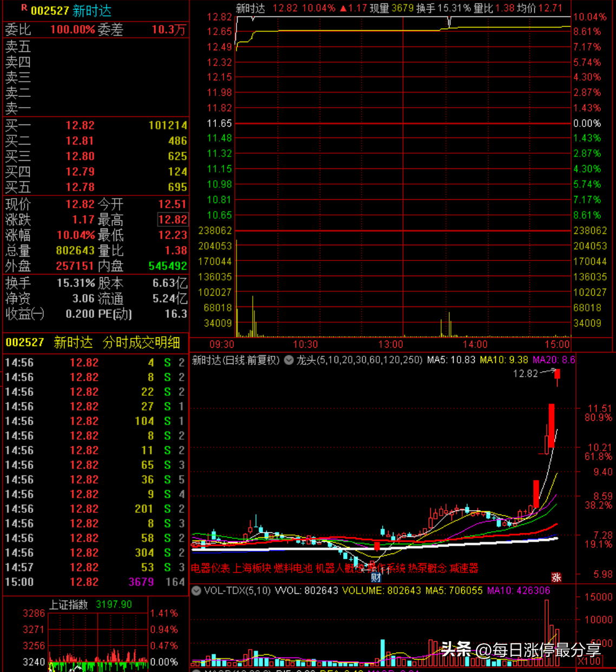This screenshot has height=672, width=616.
Task: Click the 13:00 time axis label
Action: 390,344
